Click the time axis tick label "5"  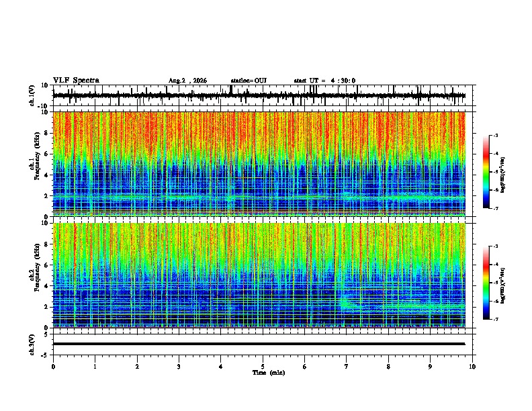263,367
